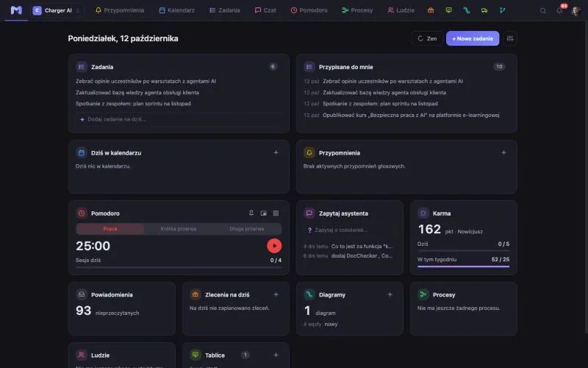Switch Pomodoro to Krótka przerwa
This screenshot has height=368, width=588.
click(x=179, y=229)
